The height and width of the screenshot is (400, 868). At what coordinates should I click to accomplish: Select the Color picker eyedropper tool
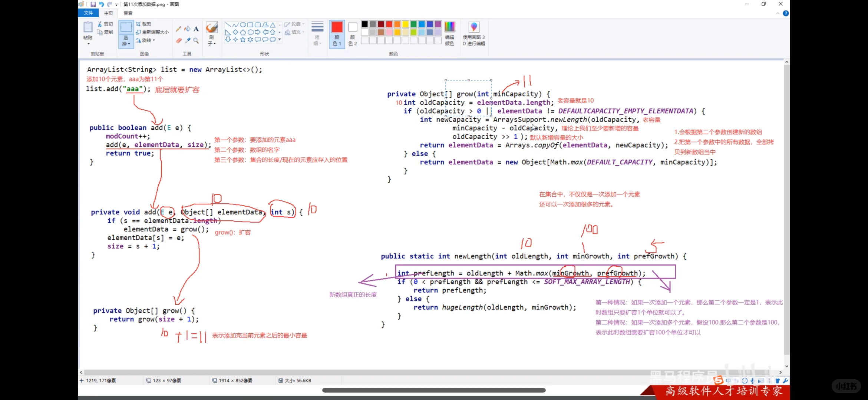tap(187, 40)
